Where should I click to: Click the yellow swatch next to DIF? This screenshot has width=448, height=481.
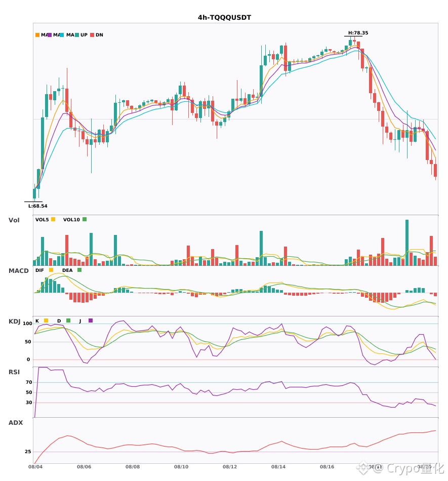[x=51, y=270]
